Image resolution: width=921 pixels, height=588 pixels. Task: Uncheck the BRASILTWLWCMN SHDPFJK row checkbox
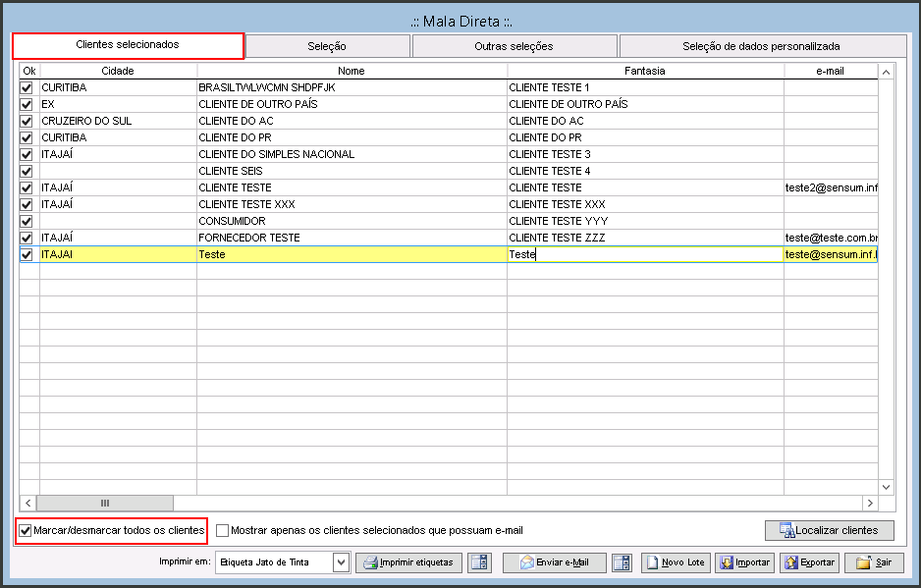tap(27, 87)
